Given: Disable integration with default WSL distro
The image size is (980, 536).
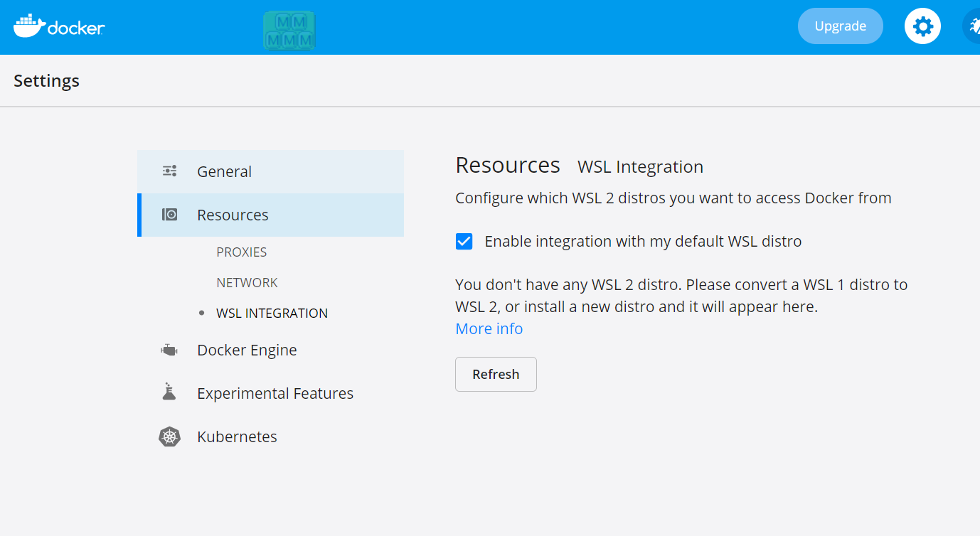Looking at the screenshot, I should 464,241.
